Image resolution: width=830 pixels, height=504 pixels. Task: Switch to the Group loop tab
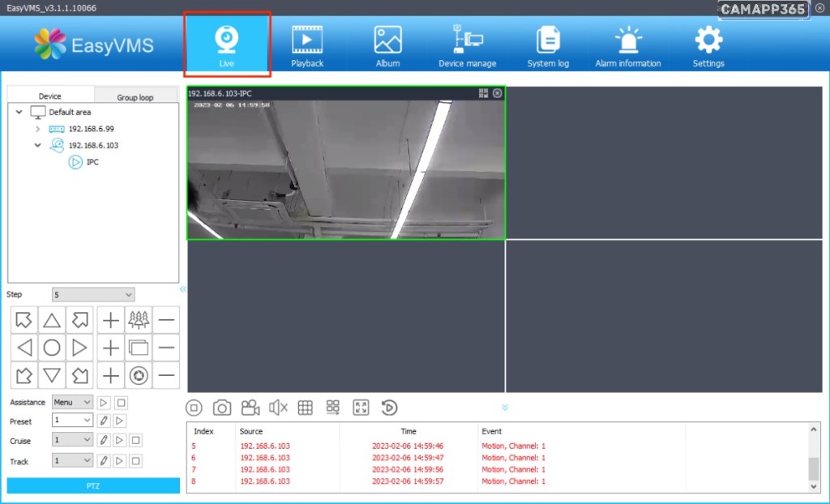coord(135,97)
